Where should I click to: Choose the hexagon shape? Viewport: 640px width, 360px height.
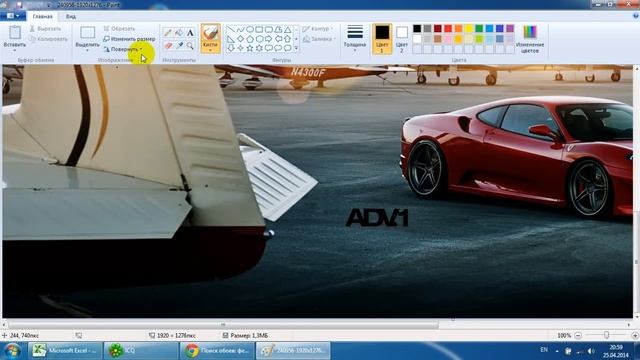coord(259,39)
